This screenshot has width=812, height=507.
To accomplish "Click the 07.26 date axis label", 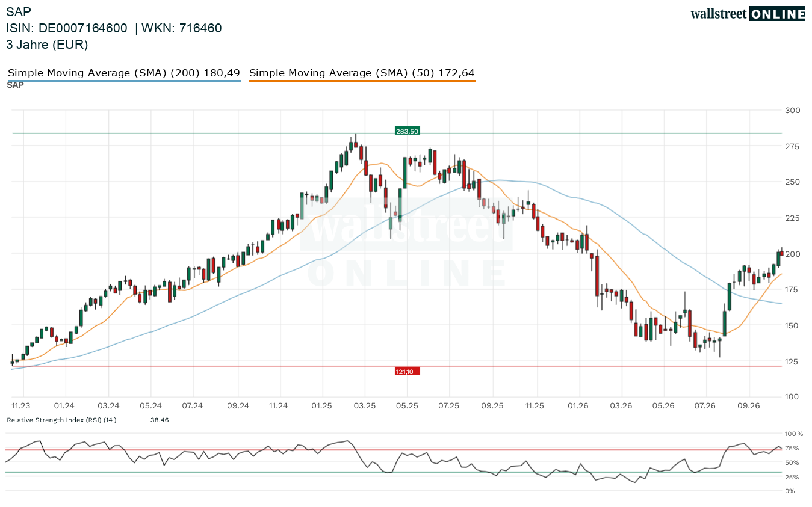I will (x=705, y=406).
